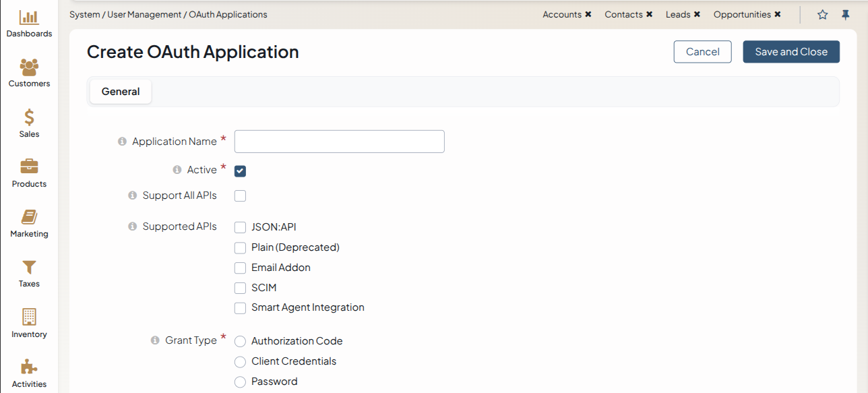Click the Save and Close button
The image size is (868, 393).
791,52
